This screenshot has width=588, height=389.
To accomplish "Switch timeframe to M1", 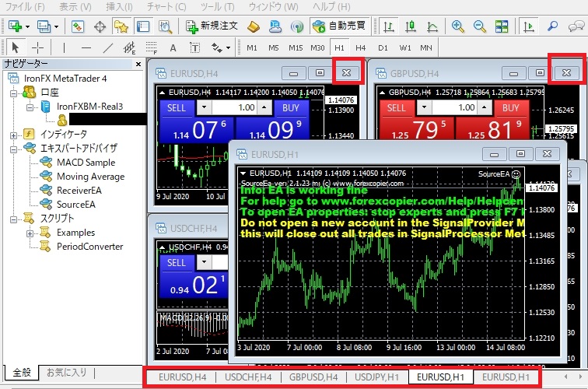I will pyautogui.click(x=252, y=48).
